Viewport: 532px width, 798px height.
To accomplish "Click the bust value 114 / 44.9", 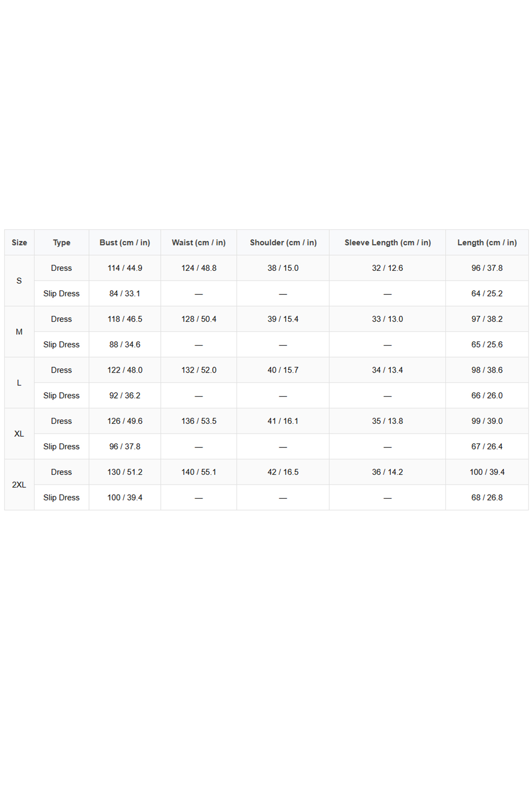I will [x=125, y=268].
